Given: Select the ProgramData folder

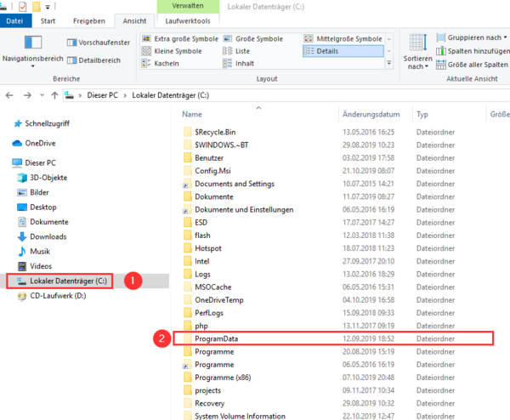Looking at the screenshot, I should pyautogui.click(x=333, y=338).
